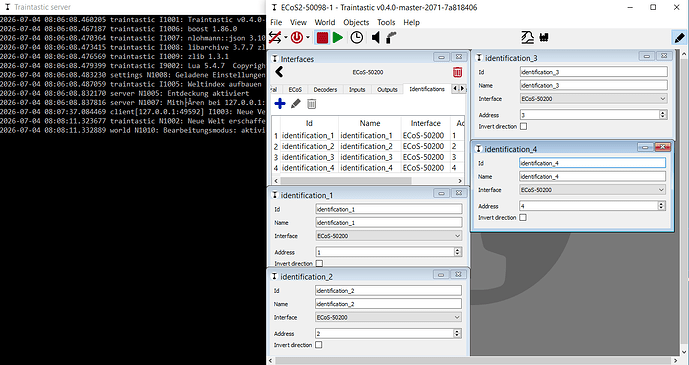Click the red stop button in toolbar
Viewport: 689px width, 365px height.
(322, 38)
